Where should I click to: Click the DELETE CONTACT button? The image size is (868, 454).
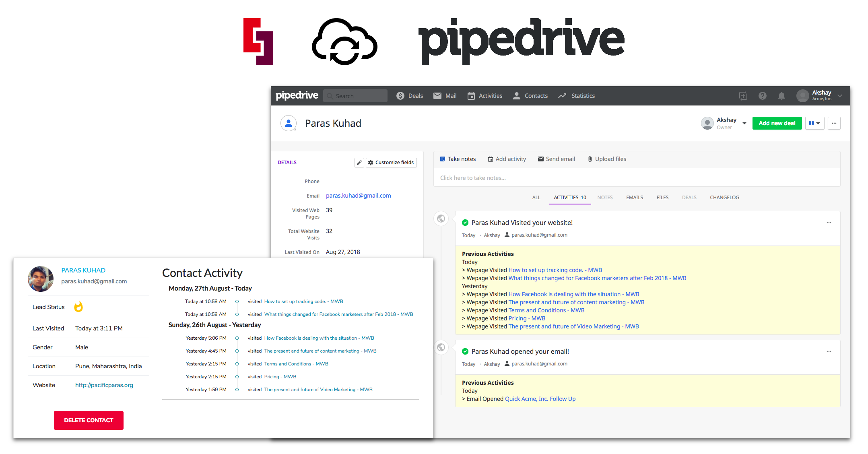point(89,420)
